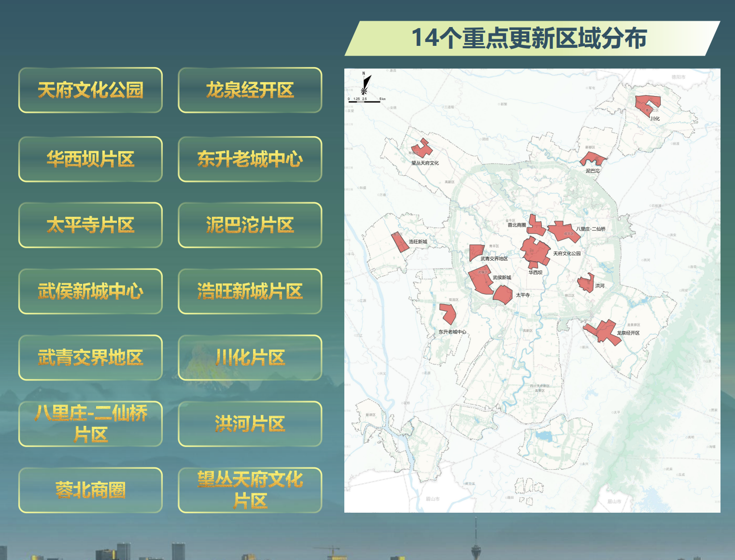Click the 八里庄-二仙桥 map label

591,229
